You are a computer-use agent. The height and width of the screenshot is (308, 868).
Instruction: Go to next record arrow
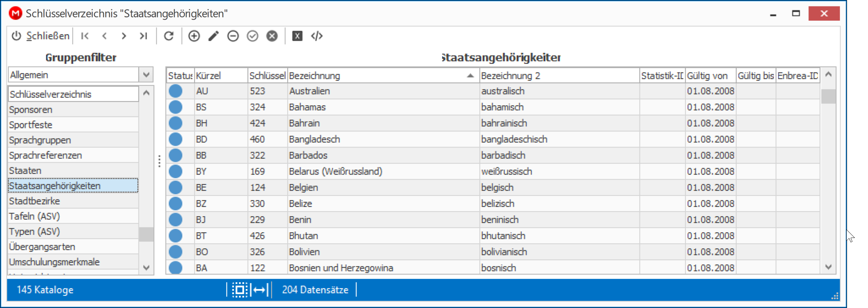click(x=124, y=36)
